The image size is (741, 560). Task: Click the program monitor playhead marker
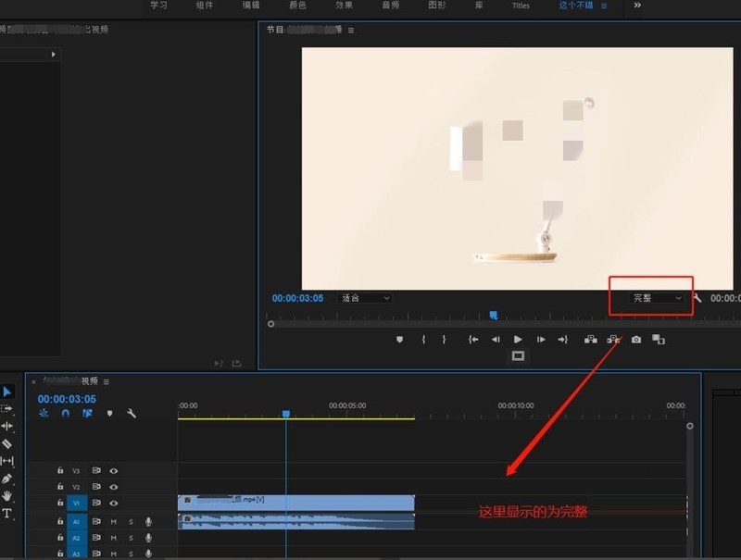pyautogui.click(x=494, y=316)
